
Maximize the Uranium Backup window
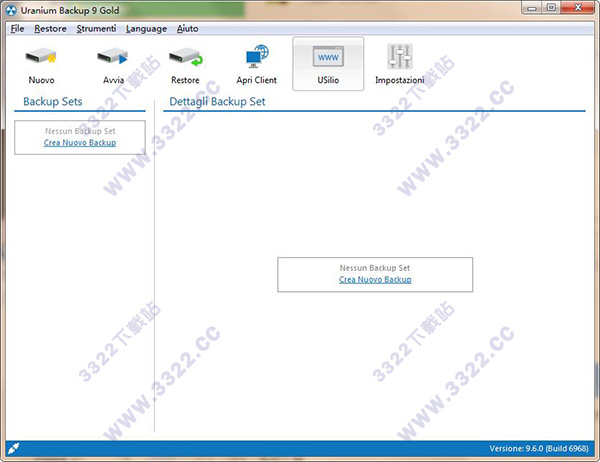coord(551,8)
